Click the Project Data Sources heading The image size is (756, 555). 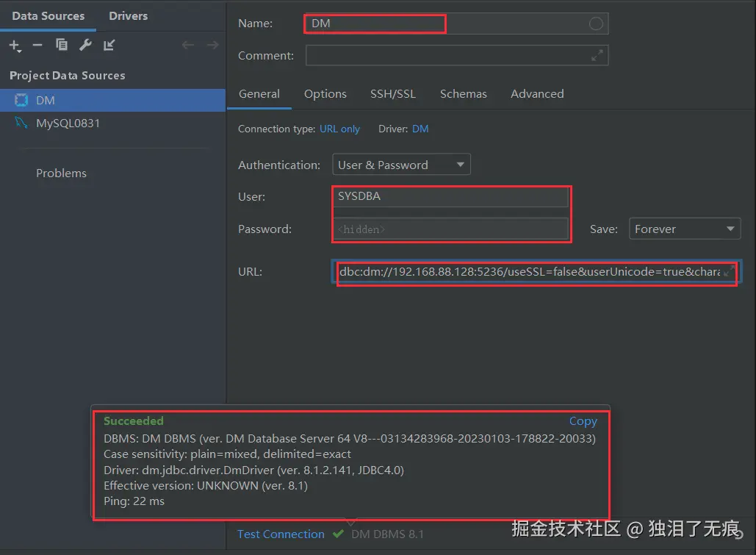(x=68, y=75)
